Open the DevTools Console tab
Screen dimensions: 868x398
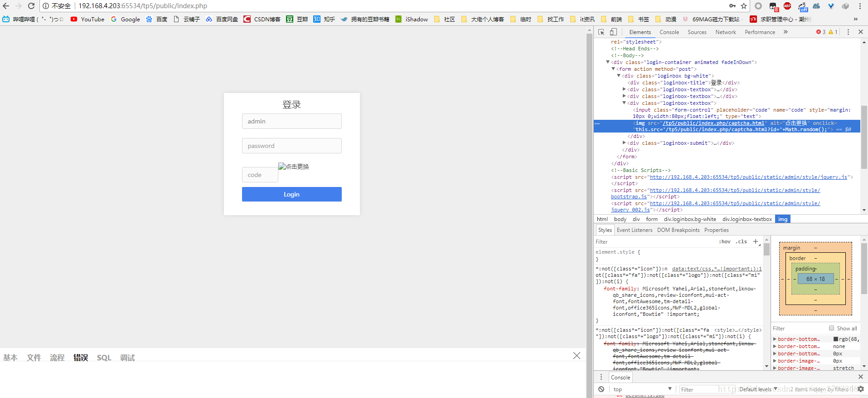click(669, 32)
